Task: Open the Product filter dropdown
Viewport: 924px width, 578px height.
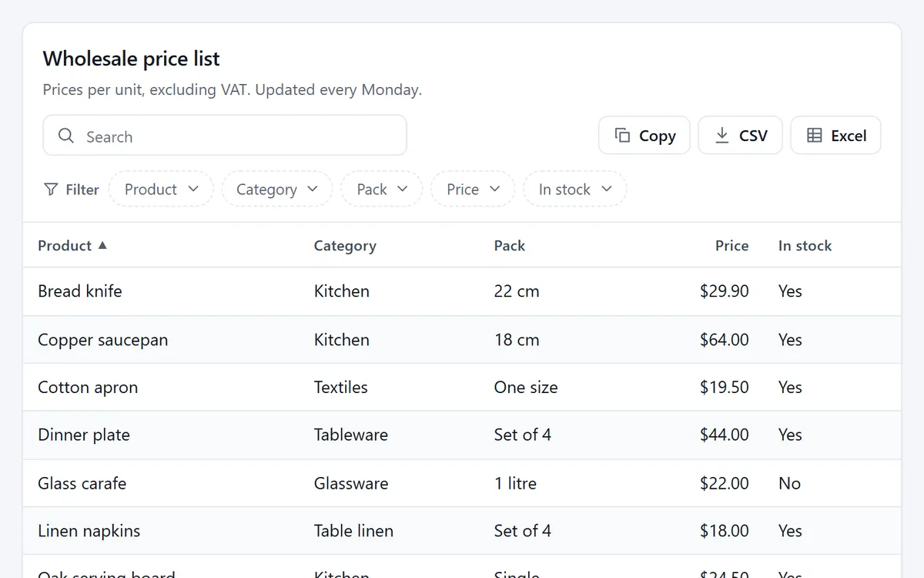Action: point(161,189)
